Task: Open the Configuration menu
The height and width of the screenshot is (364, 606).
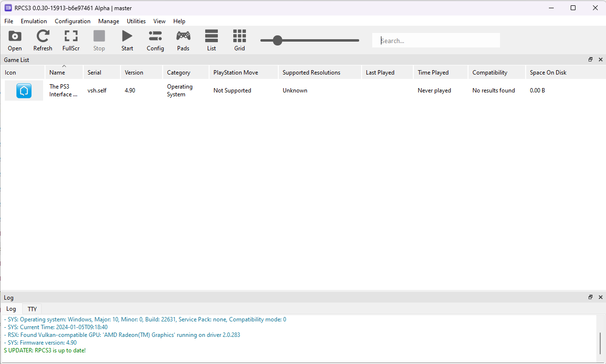Action: click(x=73, y=21)
